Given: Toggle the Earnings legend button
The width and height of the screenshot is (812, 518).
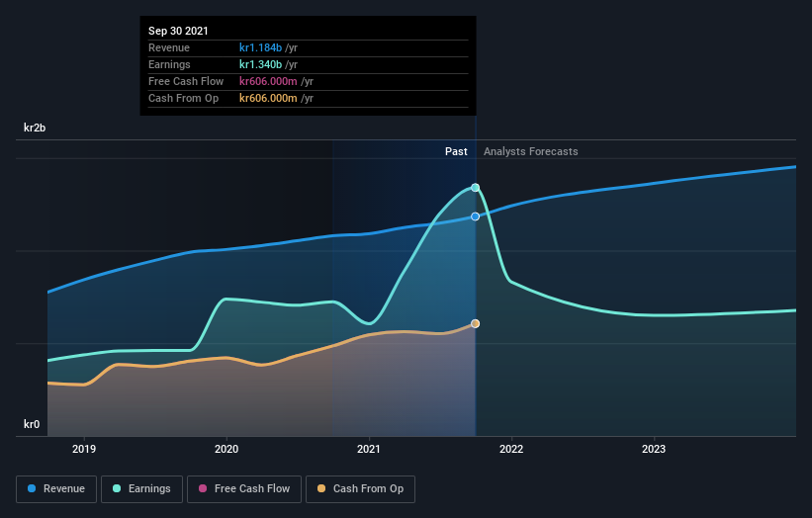Looking at the screenshot, I should pos(141,489).
